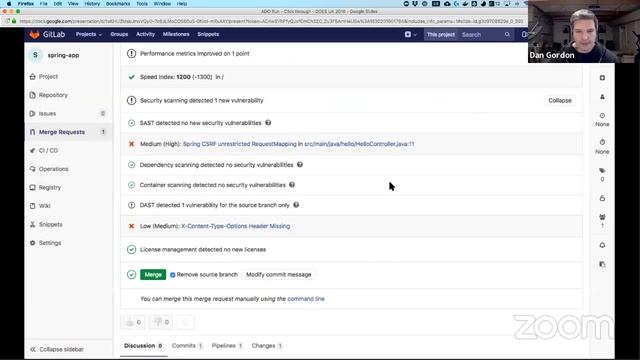Open Spring CSRF unrestricted RequestMapping link
Image resolution: width=640 pixels, height=360 pixels.
240,144
